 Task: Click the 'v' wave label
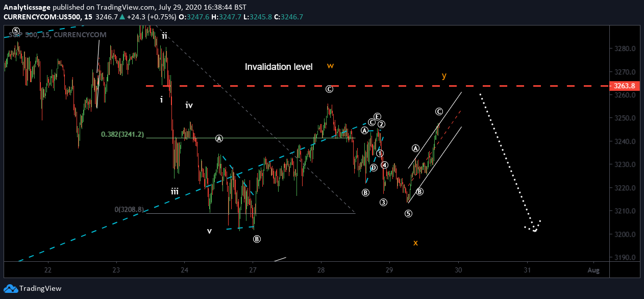point(209,231)
